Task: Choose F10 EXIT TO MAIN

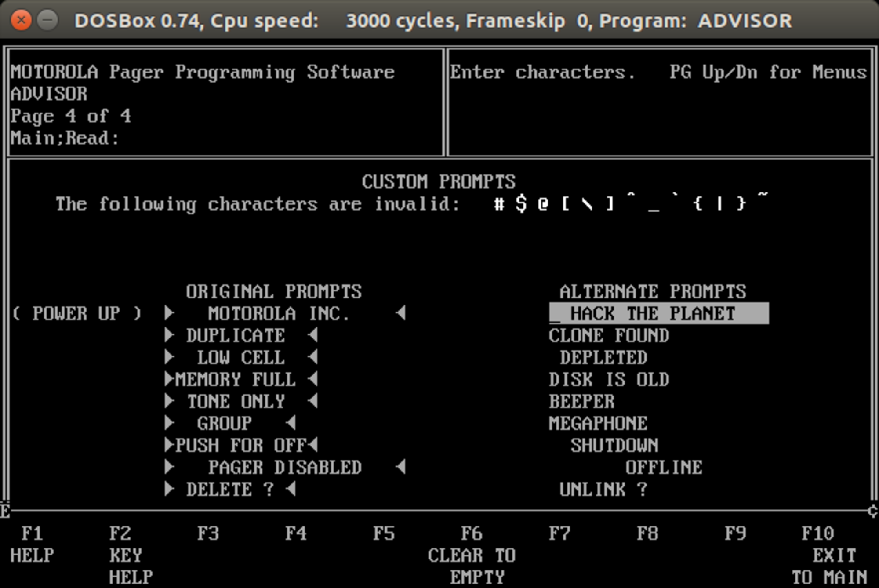Action: point(829,555)
